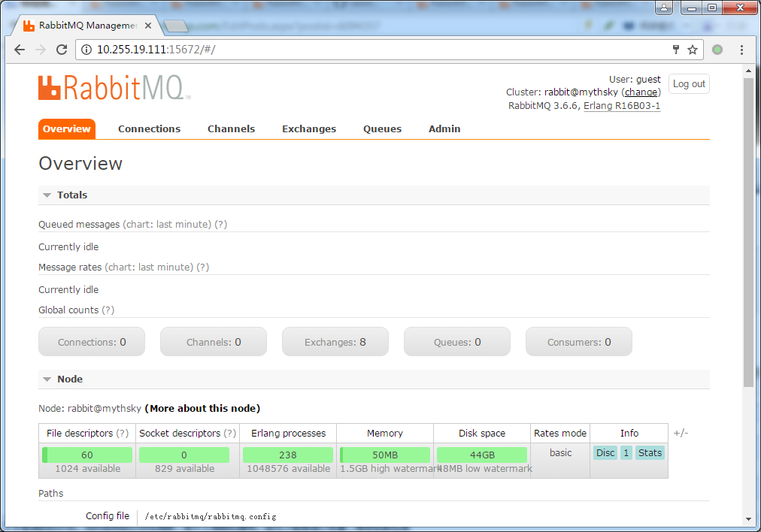This screenshot has height=532, width=761.
Task: View site information icon in address bar
Action: click(x=86, y=50)
